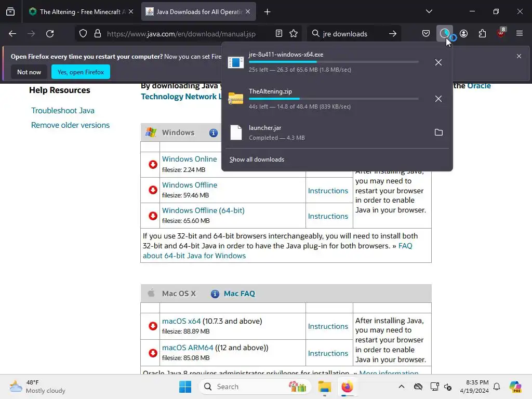
Task: Open Instructions for macOS x64
Action: pyautogui.click(x=328, y=326)
